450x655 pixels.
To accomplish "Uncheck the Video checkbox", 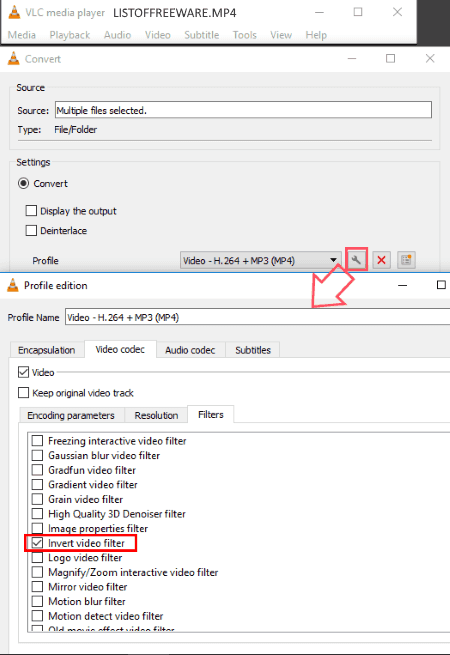I will pyautogui.click(x=23, y=372).
